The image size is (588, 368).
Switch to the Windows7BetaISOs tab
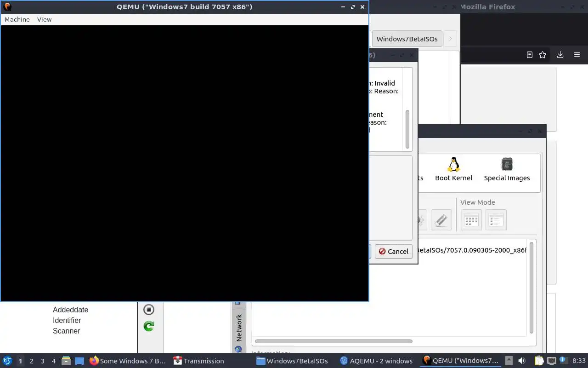407,39
